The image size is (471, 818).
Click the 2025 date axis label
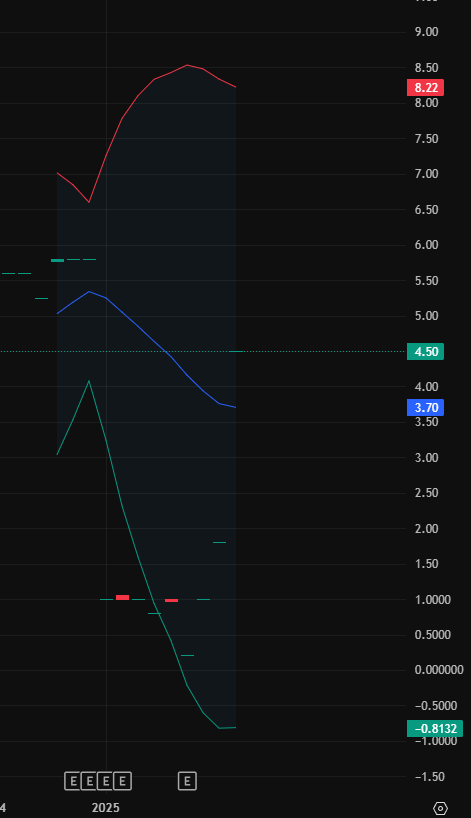[106, 808]
